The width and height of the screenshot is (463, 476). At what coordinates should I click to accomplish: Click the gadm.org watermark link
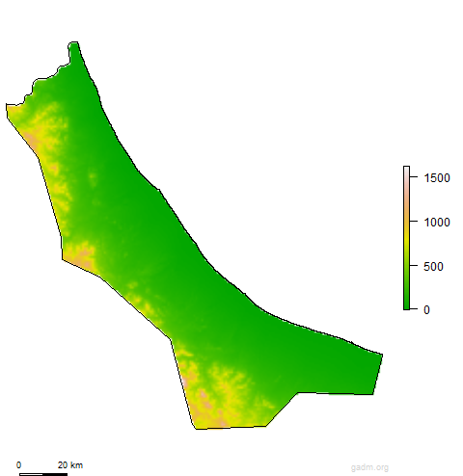tap(369, 467)
